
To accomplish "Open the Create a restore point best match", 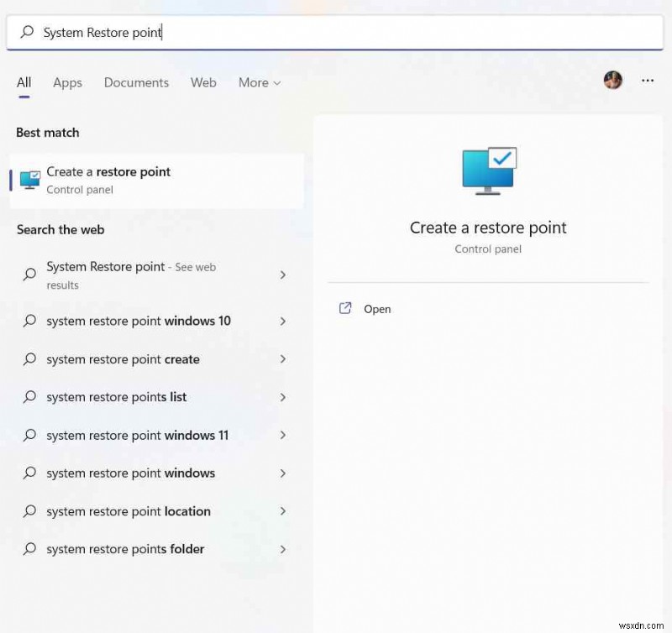I will (157, 180).
